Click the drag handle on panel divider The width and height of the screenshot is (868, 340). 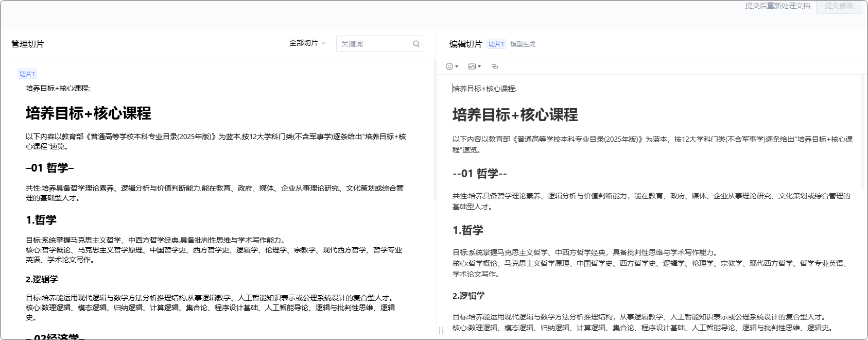coord(441,331)
